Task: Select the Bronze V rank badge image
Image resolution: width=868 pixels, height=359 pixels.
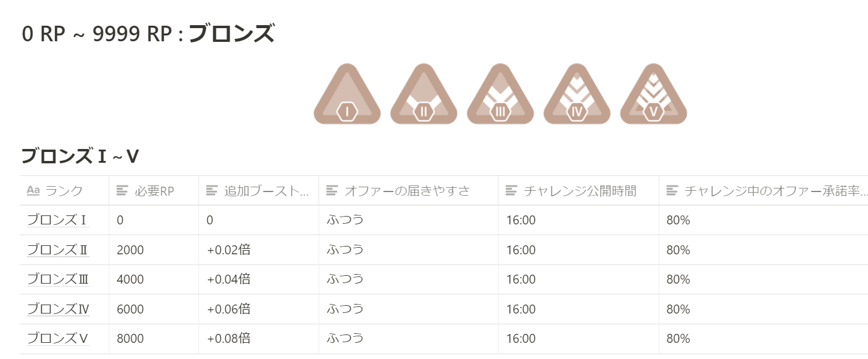Action: tap(653, 96)
